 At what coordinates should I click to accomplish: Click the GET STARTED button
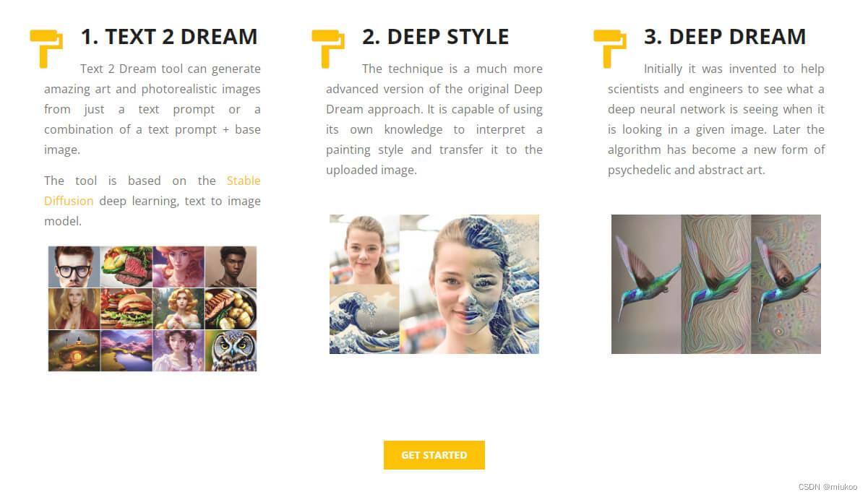[434, 455]
